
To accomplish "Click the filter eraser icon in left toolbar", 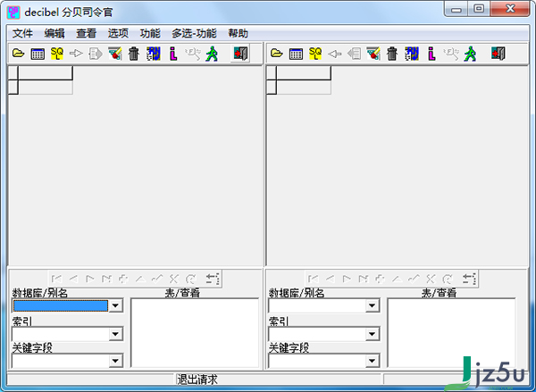I will (x=115, y=54).
